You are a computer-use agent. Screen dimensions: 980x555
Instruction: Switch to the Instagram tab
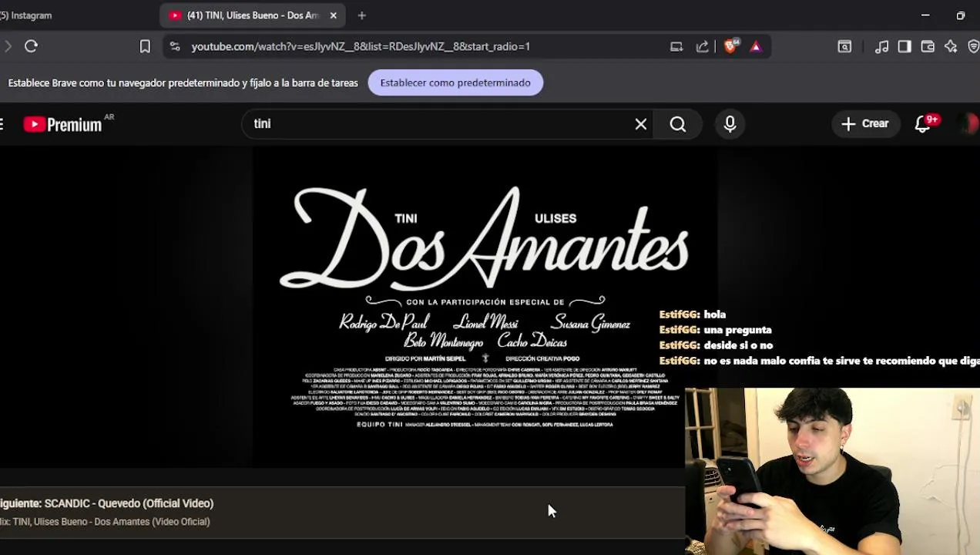(26, 15)
